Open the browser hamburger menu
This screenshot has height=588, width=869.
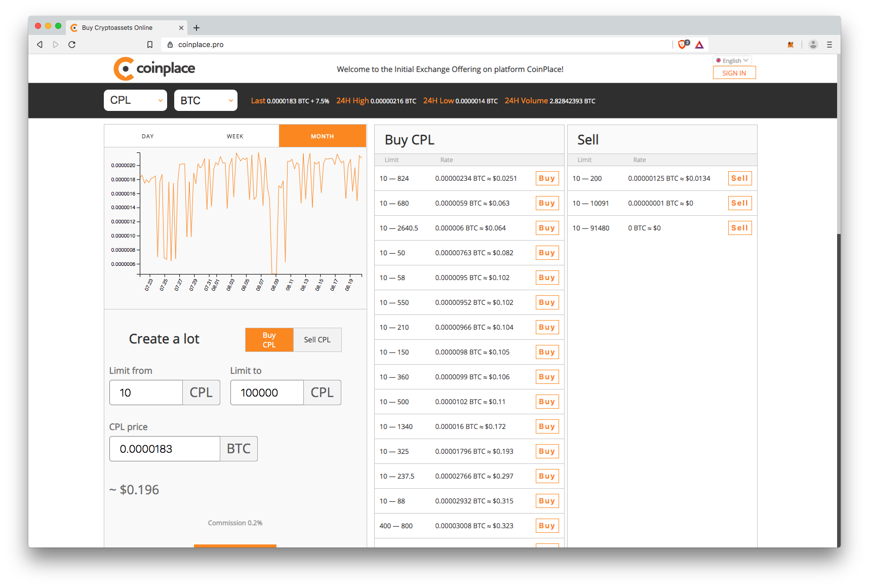pyautogui.click(x=829, y=45)
